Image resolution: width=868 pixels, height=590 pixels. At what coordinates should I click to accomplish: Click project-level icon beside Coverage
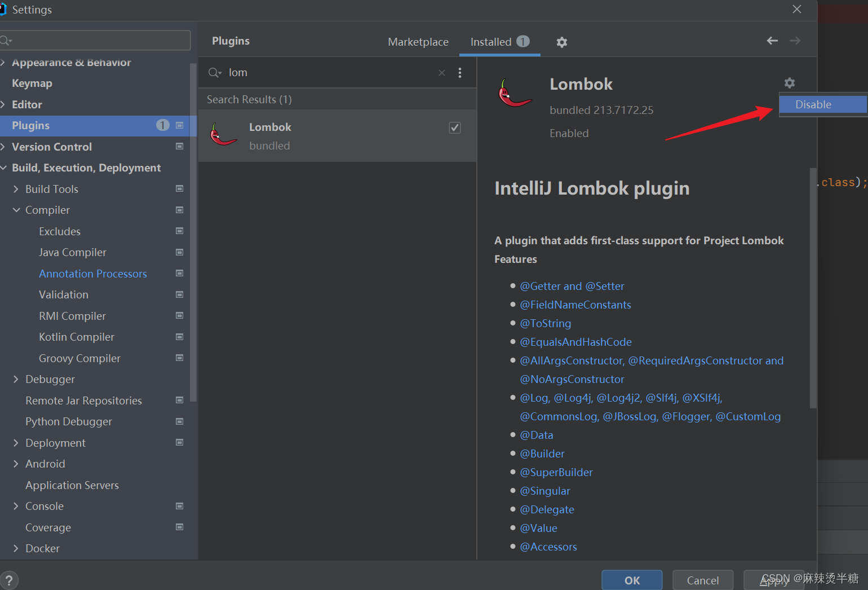tap(180, 527)
